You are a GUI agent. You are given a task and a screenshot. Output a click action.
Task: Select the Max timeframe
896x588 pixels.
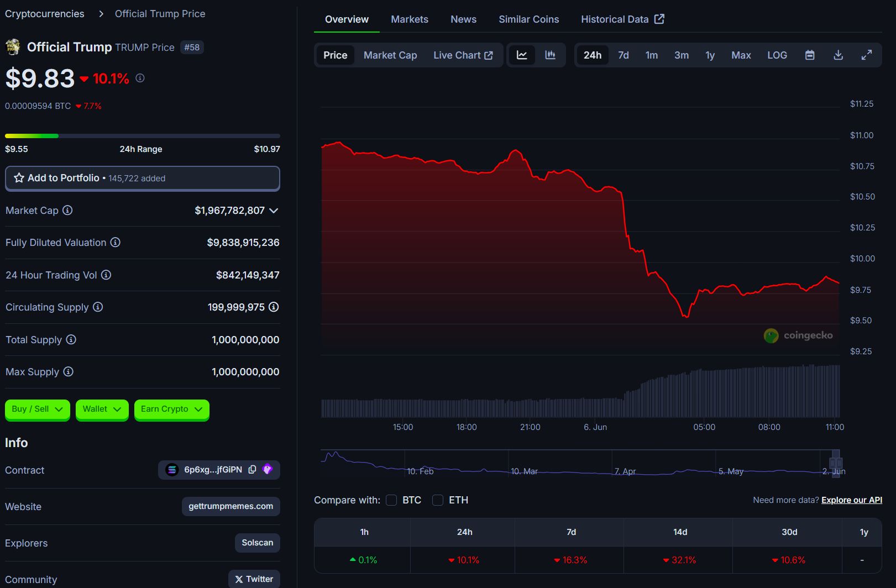tap(741, 55)
